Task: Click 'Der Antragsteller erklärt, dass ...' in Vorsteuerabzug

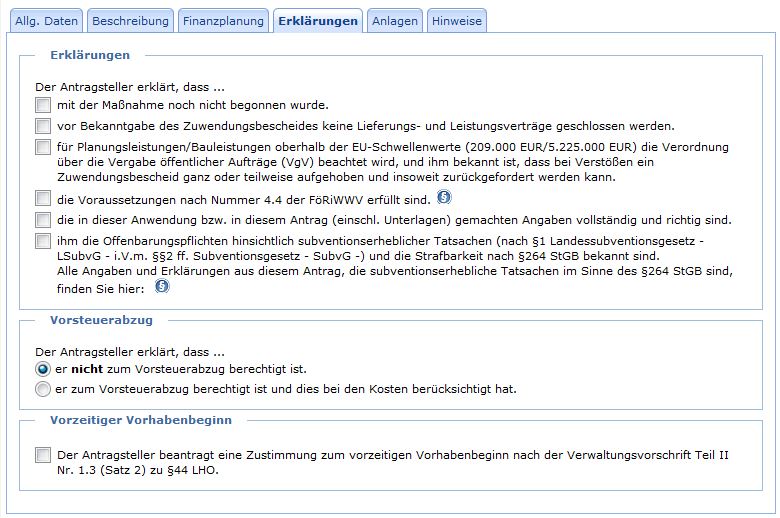Action: (x=130, y=352)
